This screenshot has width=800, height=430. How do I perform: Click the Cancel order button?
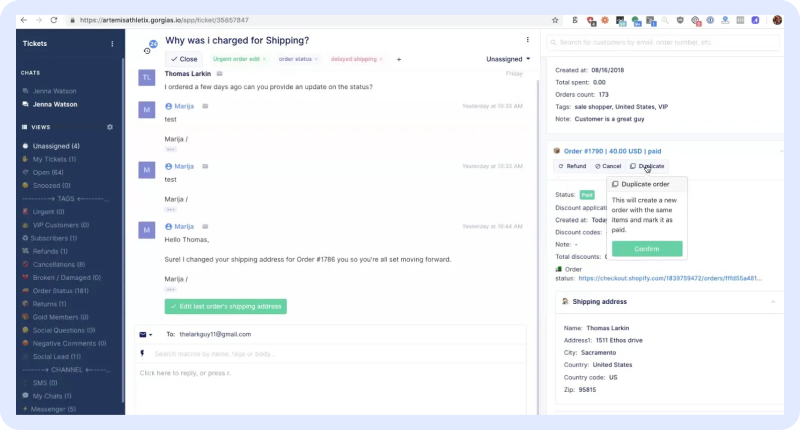(608, 166)
